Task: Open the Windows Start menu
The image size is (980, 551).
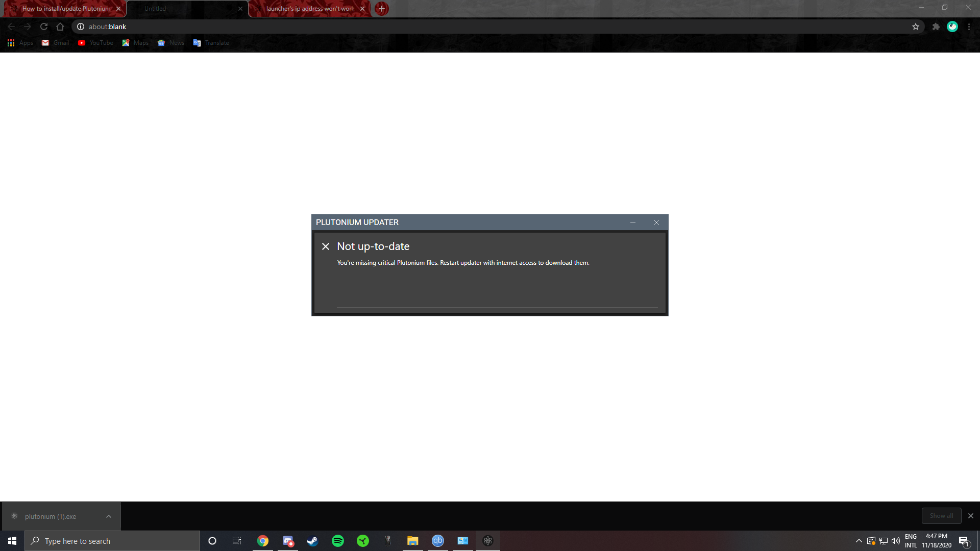Action: (12, 541)
